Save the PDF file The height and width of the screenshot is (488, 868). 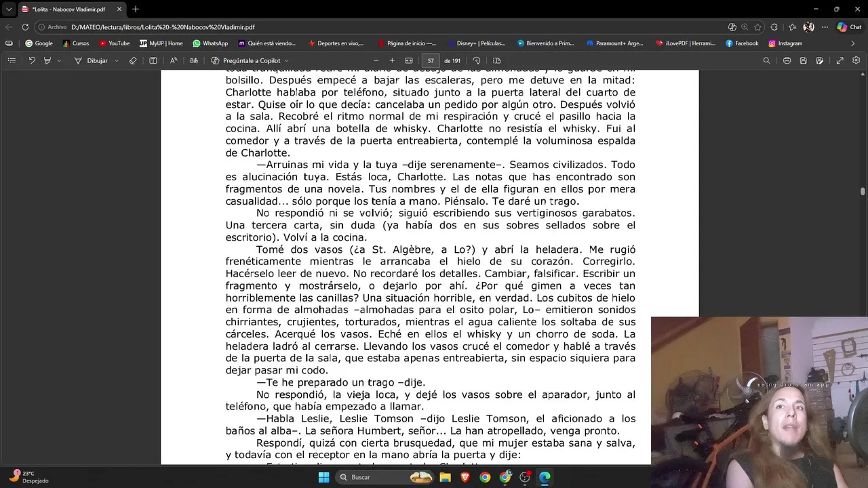pyautogui.click(x=803, y=60)
